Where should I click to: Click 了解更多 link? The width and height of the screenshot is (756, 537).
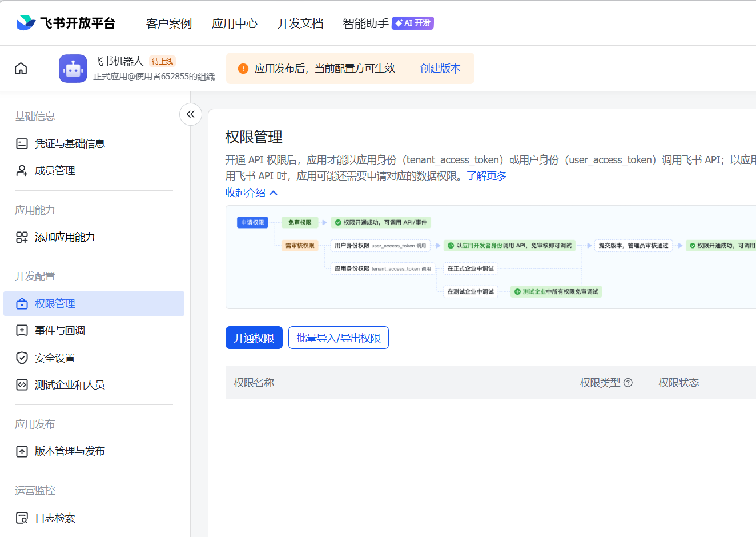[486, 176]
